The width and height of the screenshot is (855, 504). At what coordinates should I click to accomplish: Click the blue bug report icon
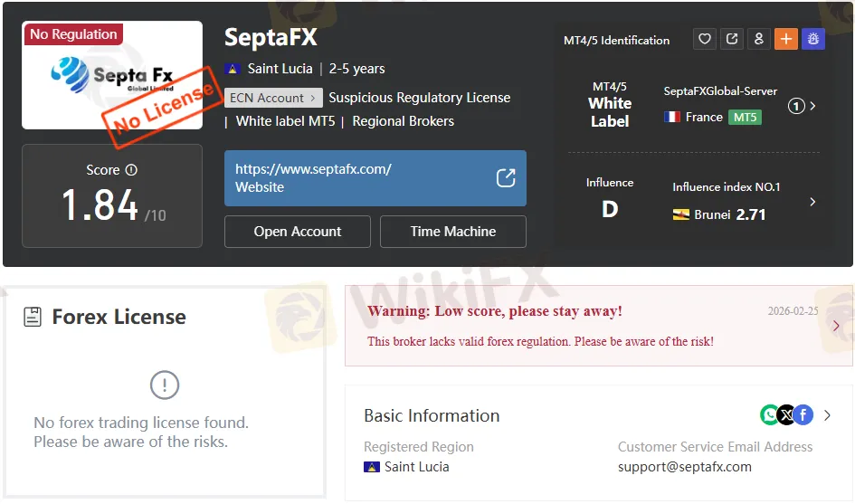point(813,39)
